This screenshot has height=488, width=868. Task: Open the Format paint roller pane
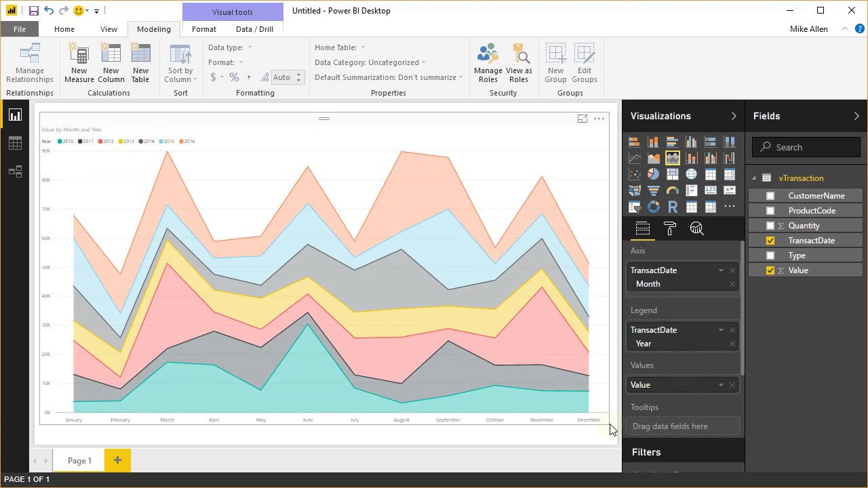click(x=669, y=228)
